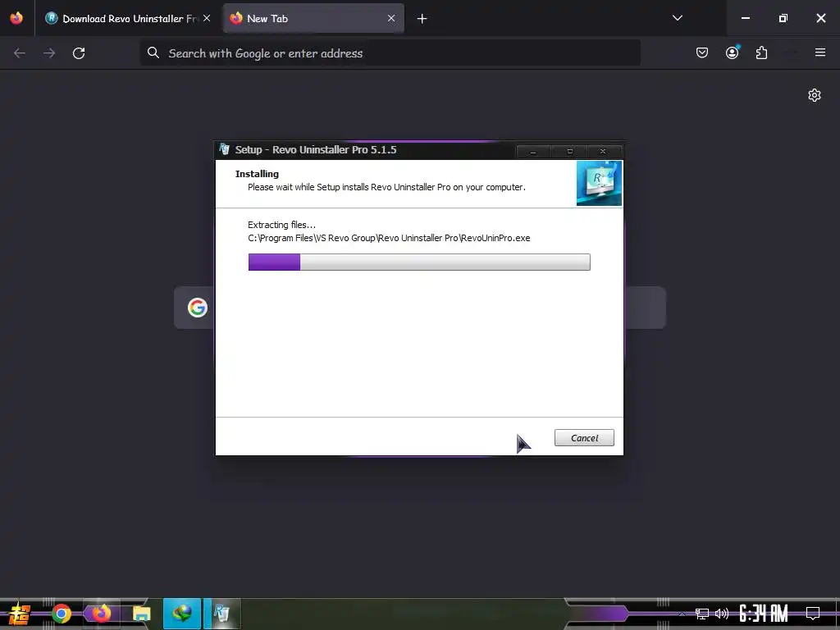Minimize the Revo setup window
This screenshot has height=630, width=840.
pyautogui.click(x=533, y=152)
